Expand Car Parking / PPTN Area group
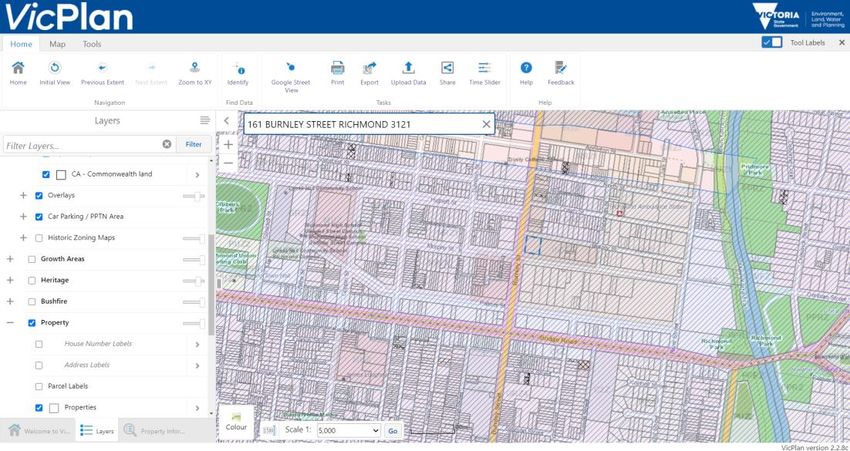This screenshot has width=850, height=451. (23, 216)
